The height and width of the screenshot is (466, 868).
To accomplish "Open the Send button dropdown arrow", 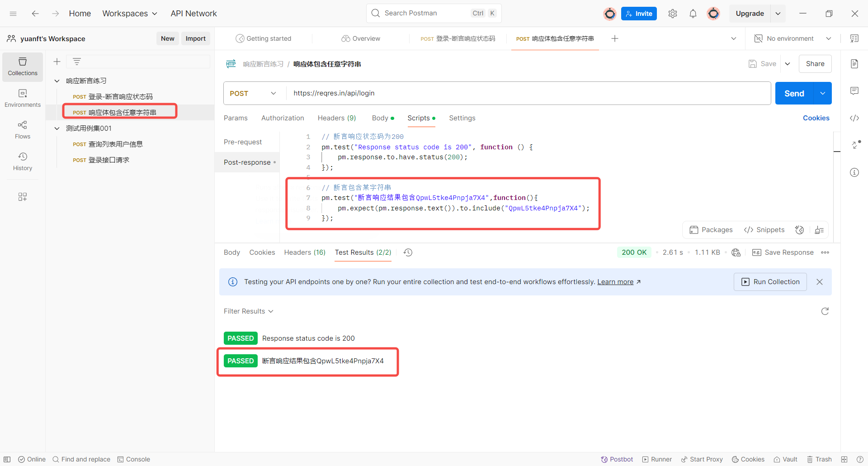I will (823, 93).
